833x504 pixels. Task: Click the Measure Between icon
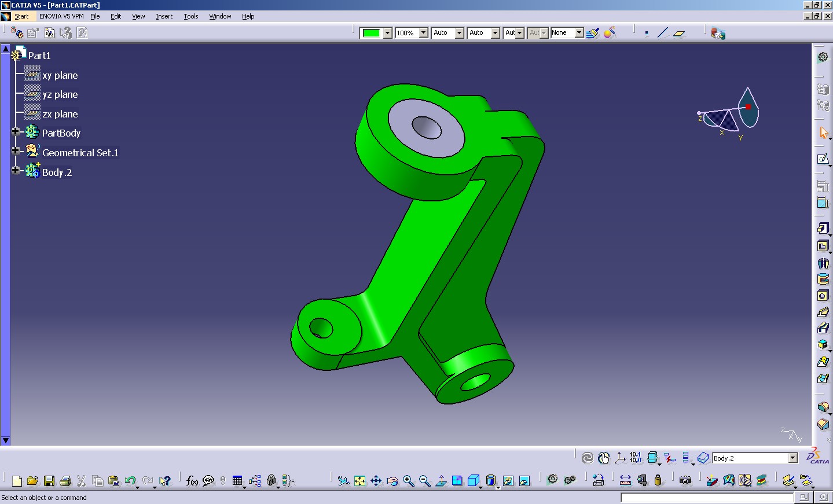tap(625, 480)
